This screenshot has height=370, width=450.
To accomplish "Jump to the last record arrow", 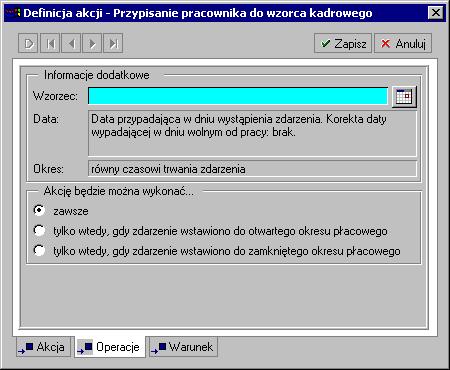I will click(x=113, y=43).
